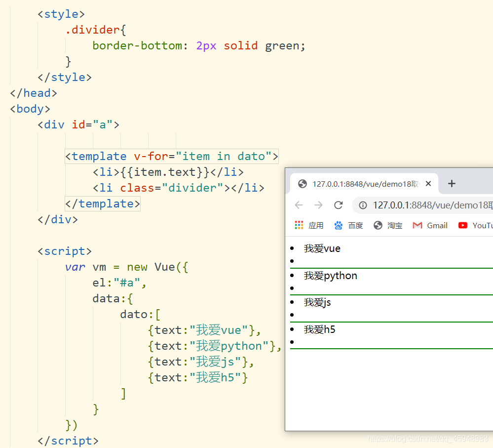Click the 我爱vue list item
This screenshot has height=448, width=493.
coord(322,248)
